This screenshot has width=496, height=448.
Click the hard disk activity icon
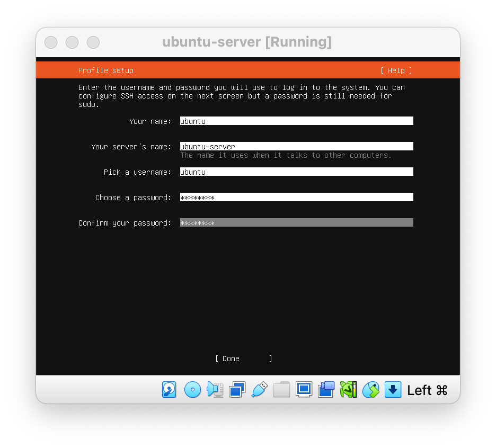coord(169,390)
